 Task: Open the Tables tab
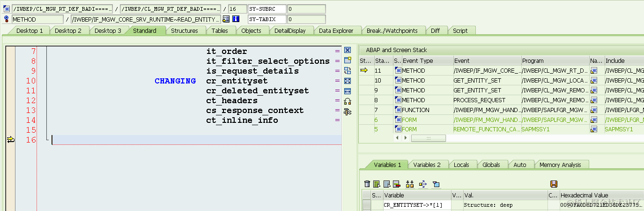pos(220,30)
